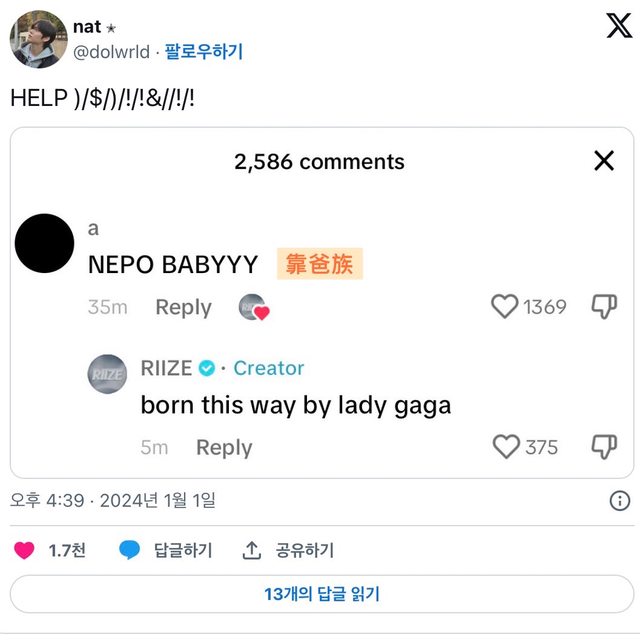Click the tweet info circle icon
The height and width of the screenshot is (640, 640).
619,500
